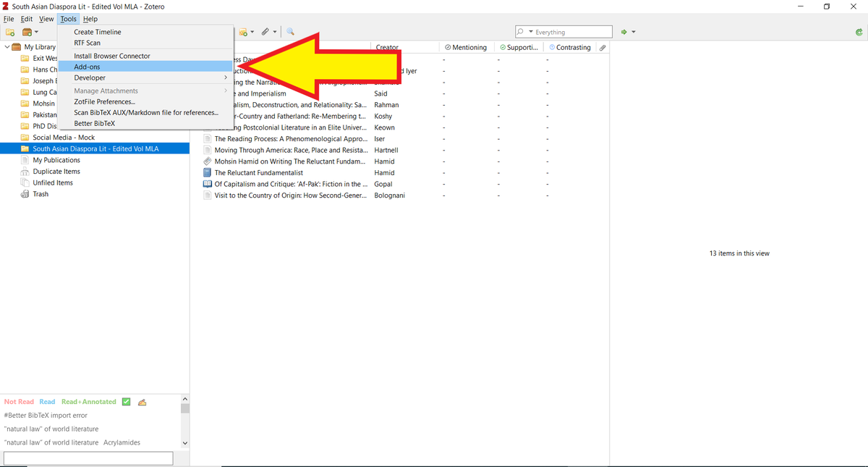This screenshot has height=467, width=868.
Task: Filter by the blue Read tag
Action: coord(47,402)
